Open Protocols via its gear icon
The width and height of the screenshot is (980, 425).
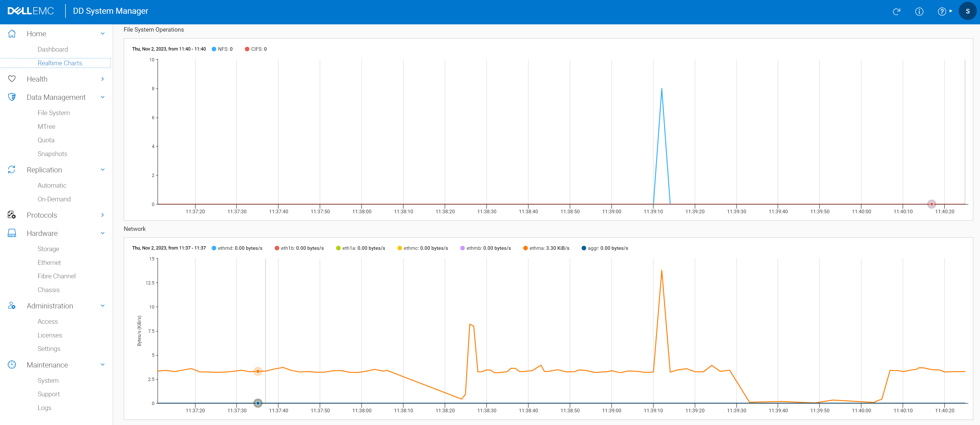12,215
